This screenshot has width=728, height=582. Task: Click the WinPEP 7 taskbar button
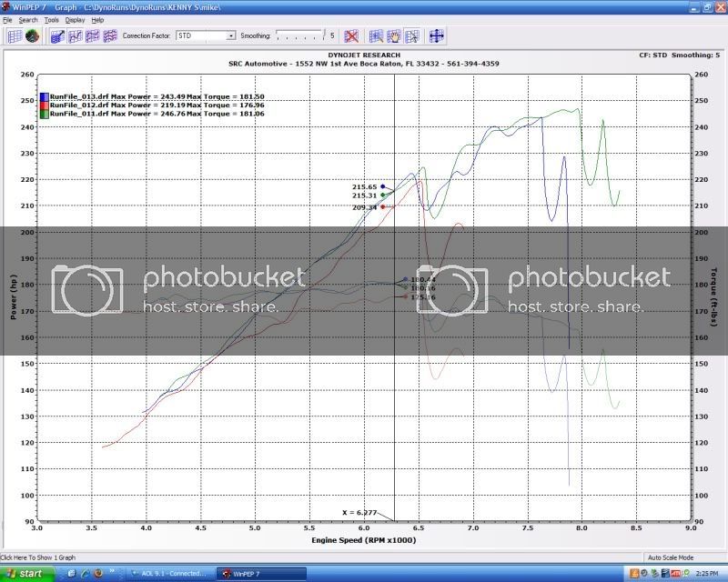click(x=261, y=574)
